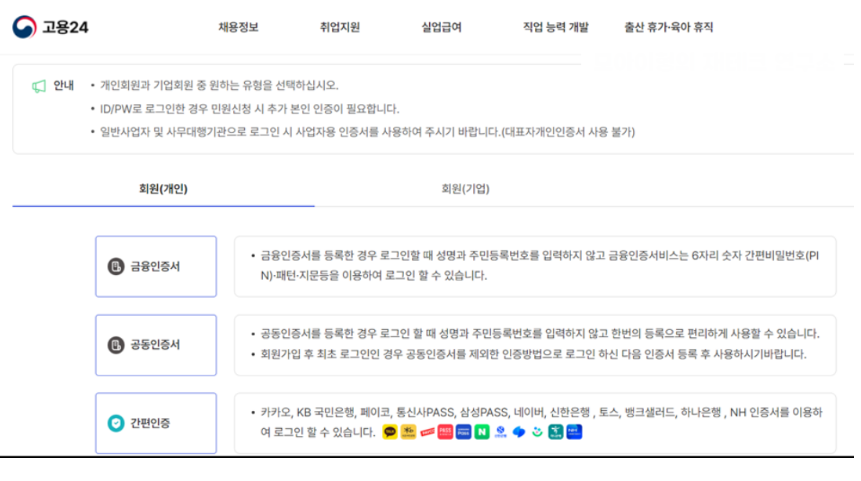Click the '카카오, KB 국민은행, 페이코' description text
This screenshot has height=481, width=861.
pyautogui.click(x=541, y=422)
